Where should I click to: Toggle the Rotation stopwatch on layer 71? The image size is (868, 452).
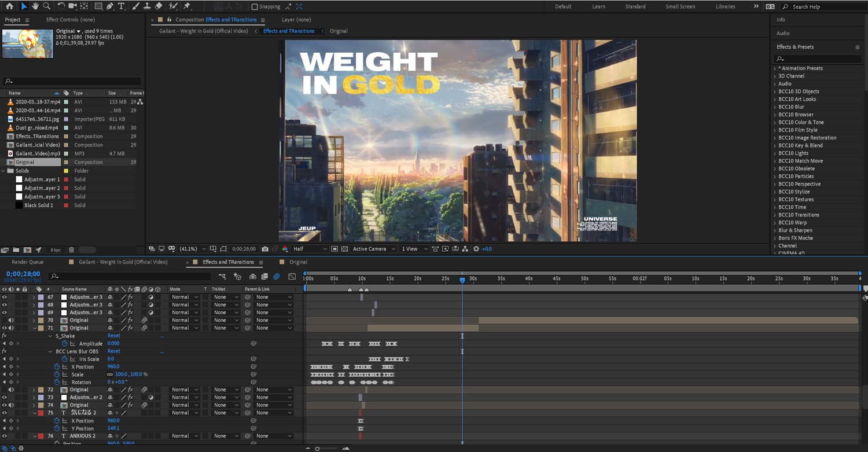pos(57,382)
